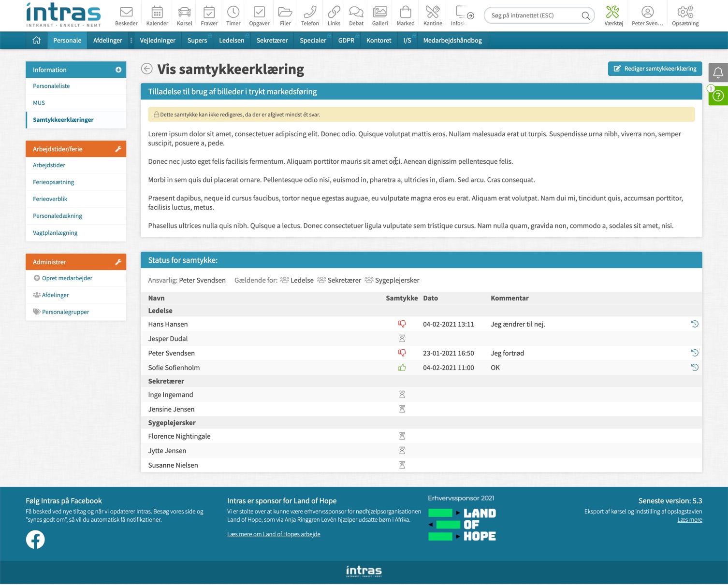
Task: Open the GDPR navigation tab
Action: point(346,41)
